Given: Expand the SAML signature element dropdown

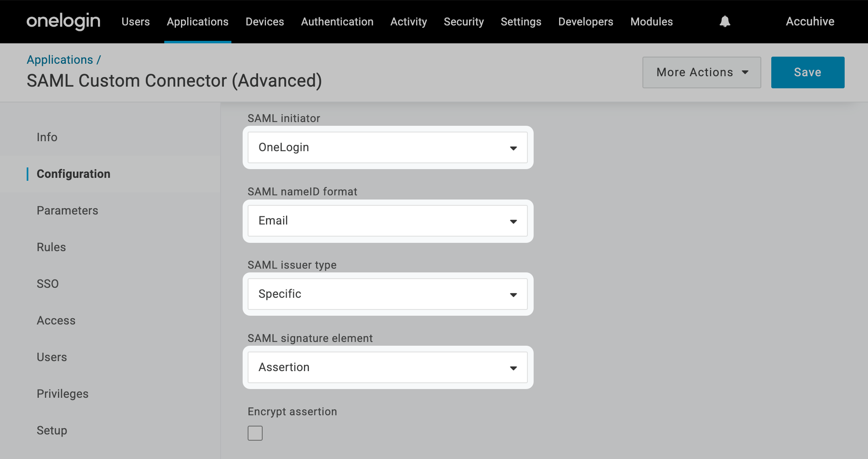Looking at the screenshot, I should tap(387, 367).
